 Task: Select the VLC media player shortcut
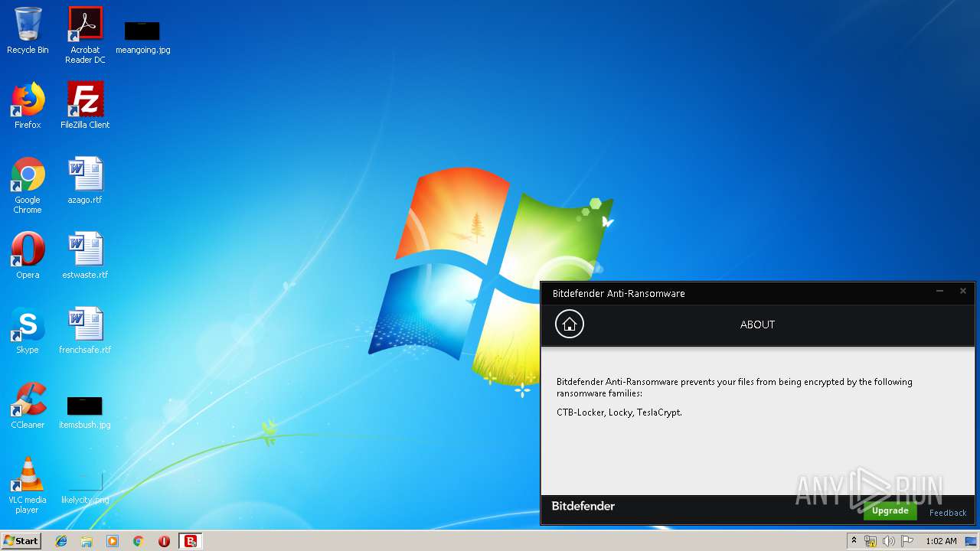pyautogui.click(x=28, y=485)
